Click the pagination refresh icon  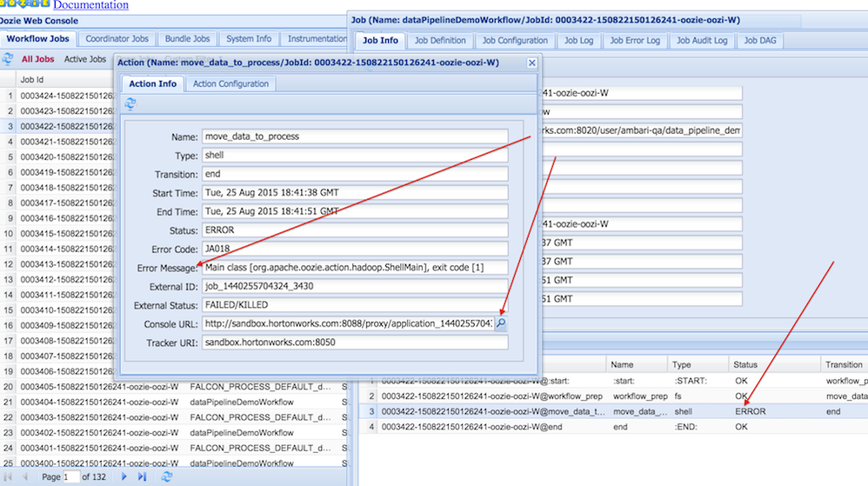click(167, 476)
